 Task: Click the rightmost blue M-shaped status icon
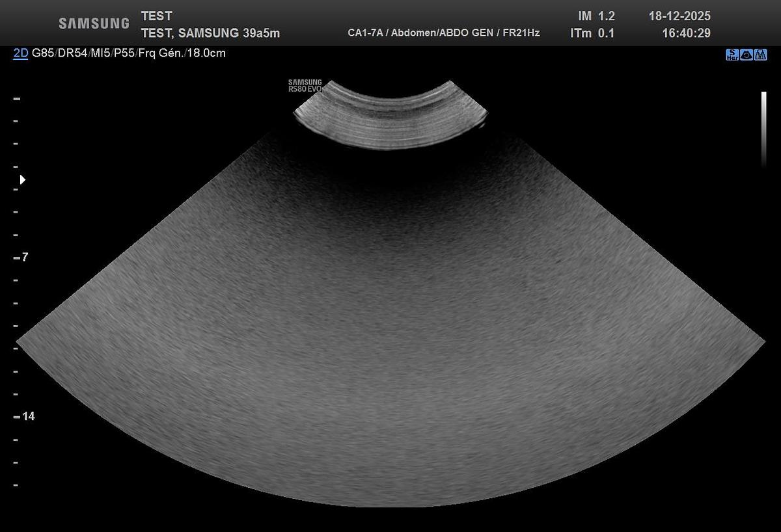pos(761,55)
